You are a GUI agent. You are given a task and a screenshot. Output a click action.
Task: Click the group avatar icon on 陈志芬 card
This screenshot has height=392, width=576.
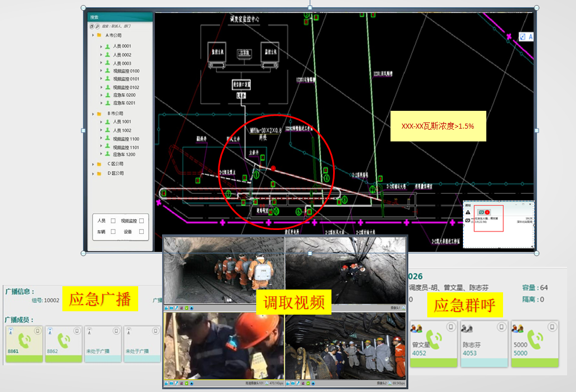[x=467, y=328]
